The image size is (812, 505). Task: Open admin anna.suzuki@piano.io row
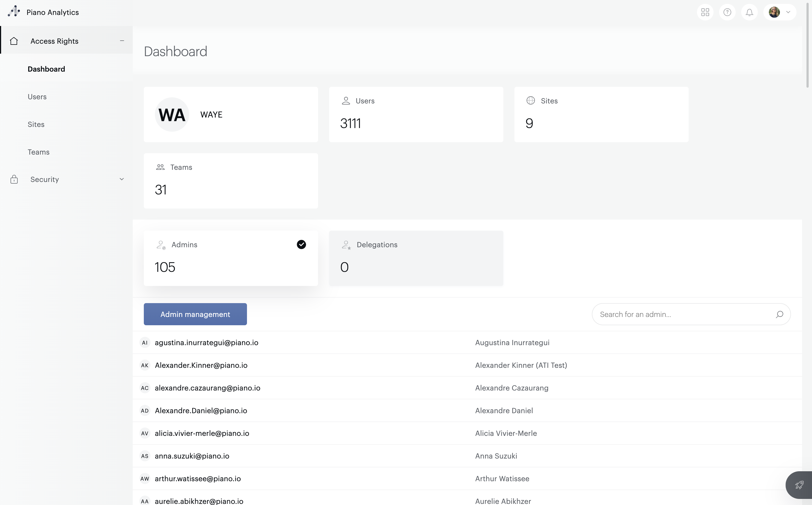[192, 456]
